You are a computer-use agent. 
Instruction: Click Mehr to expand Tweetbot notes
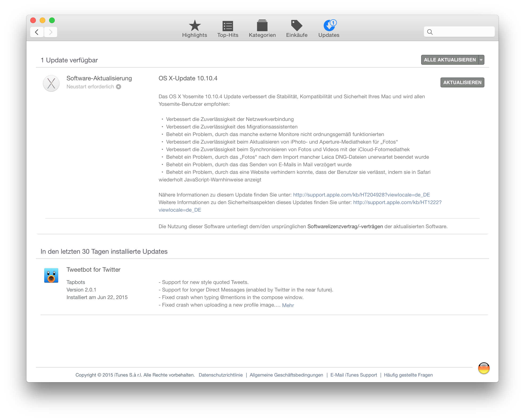click(288, 305)
